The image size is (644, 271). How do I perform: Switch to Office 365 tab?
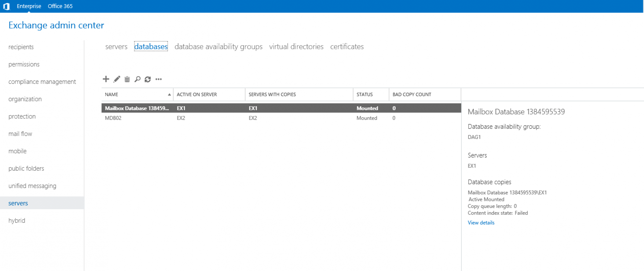tap(60, 6)
